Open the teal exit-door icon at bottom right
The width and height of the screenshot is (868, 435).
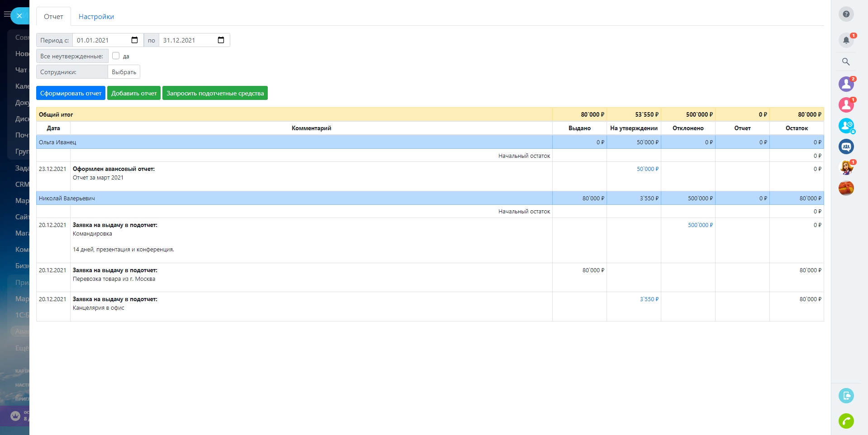click(846, 396)
